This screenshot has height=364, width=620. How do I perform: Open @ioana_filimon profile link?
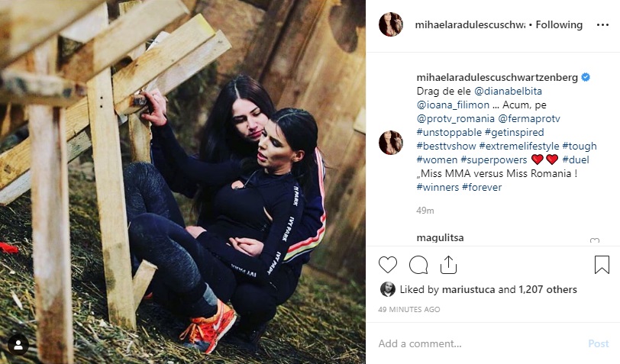point(453,105)
